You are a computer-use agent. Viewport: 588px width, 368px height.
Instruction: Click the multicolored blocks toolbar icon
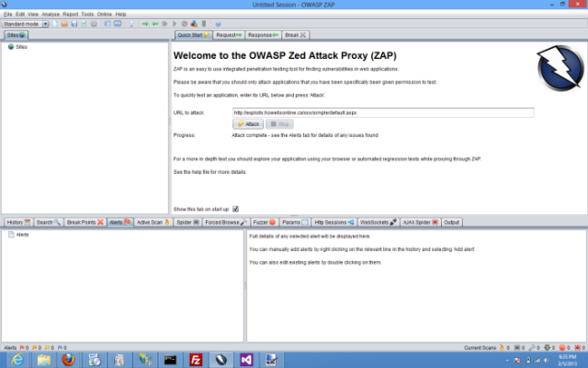pyautogui.click(x=194, y=24)
